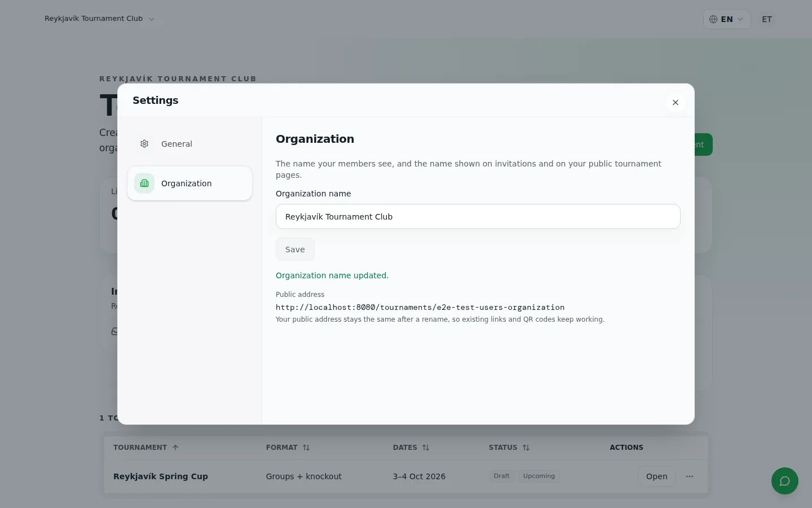Sort table by Status column

[x=509, y=448]
